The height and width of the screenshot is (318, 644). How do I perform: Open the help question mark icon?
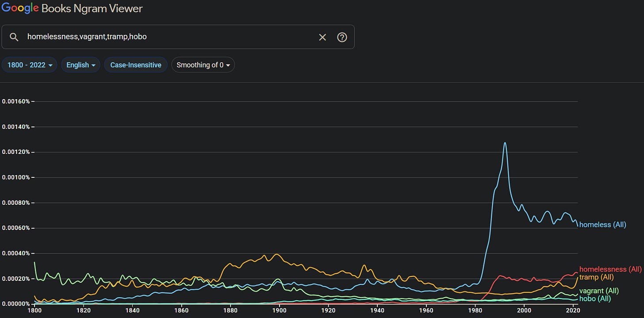coord(342,37)
